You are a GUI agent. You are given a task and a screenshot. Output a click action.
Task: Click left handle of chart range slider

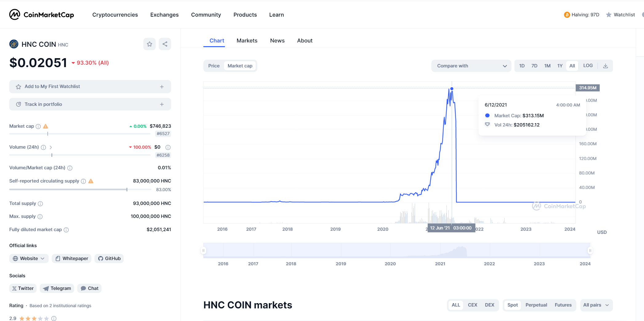[x=203, y=251]
